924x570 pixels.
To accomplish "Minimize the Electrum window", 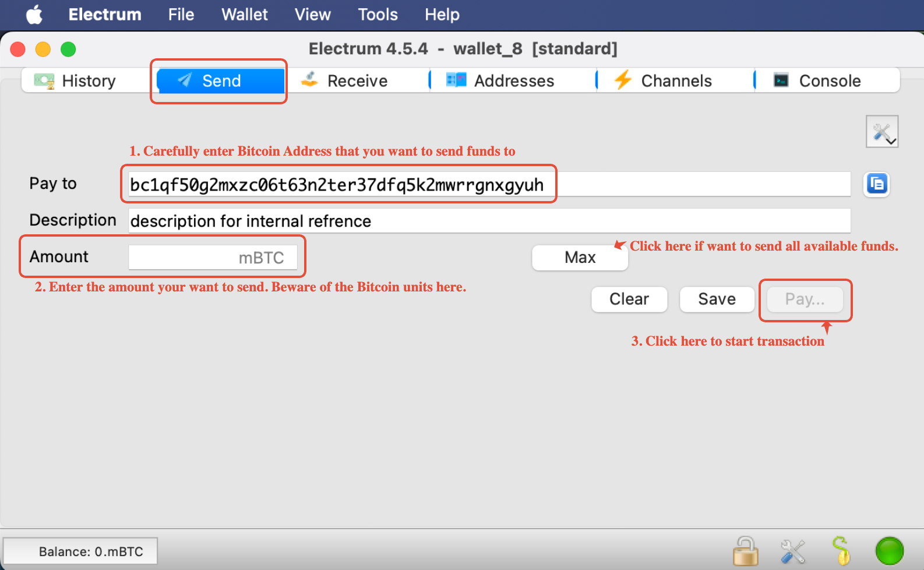I will tap(43, 50).
